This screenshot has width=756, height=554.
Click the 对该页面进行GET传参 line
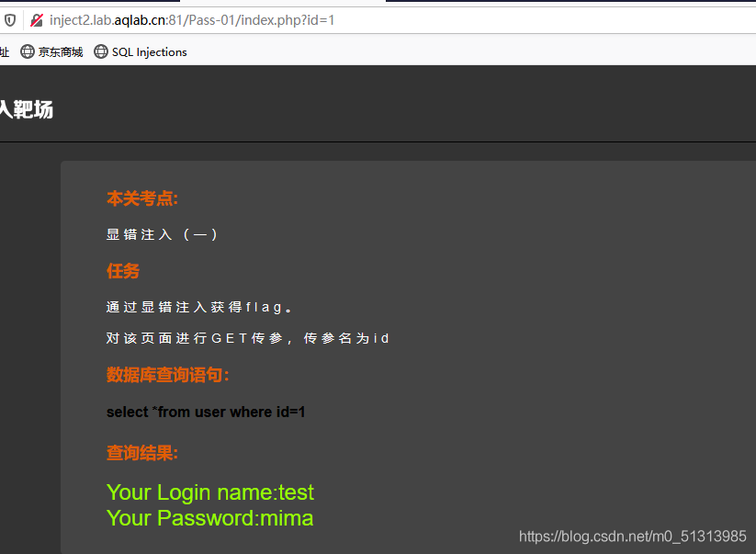(248, 338)
